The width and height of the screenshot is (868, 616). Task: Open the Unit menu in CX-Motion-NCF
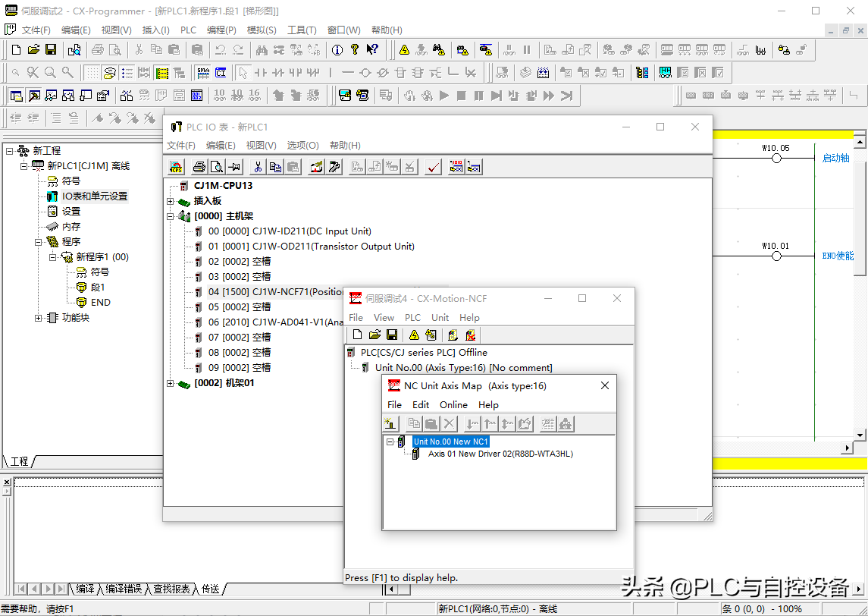tap(440, 317)
